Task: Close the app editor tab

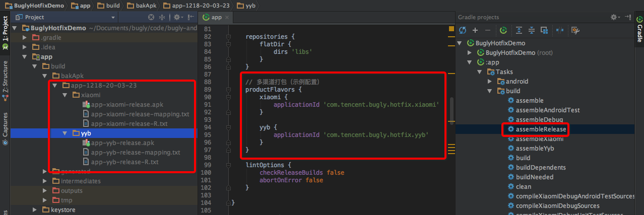Action: pos(227,17)
